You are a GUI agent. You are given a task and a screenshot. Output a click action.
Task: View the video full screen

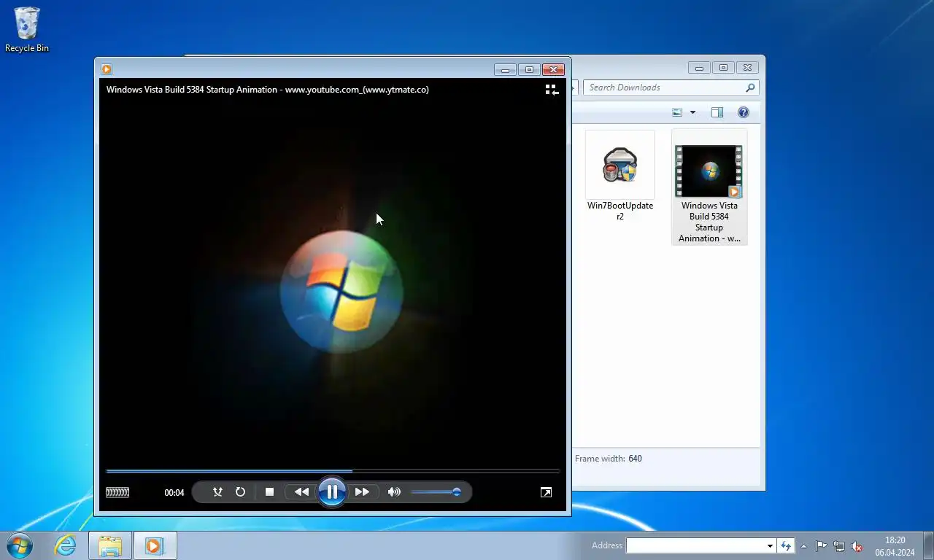[x=546, y=492]
